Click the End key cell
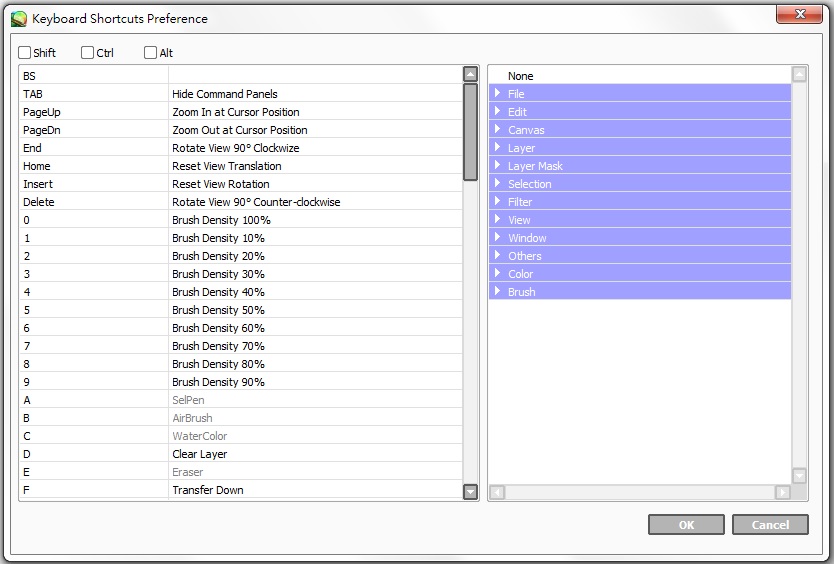This screenshot has height=564, width=834. click(x=94, y=148)
